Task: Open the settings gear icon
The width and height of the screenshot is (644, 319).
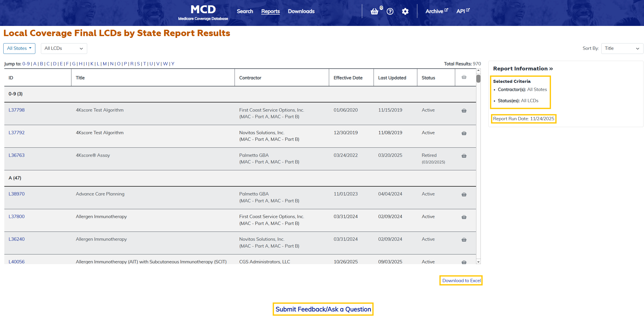Action: (405, 11)
